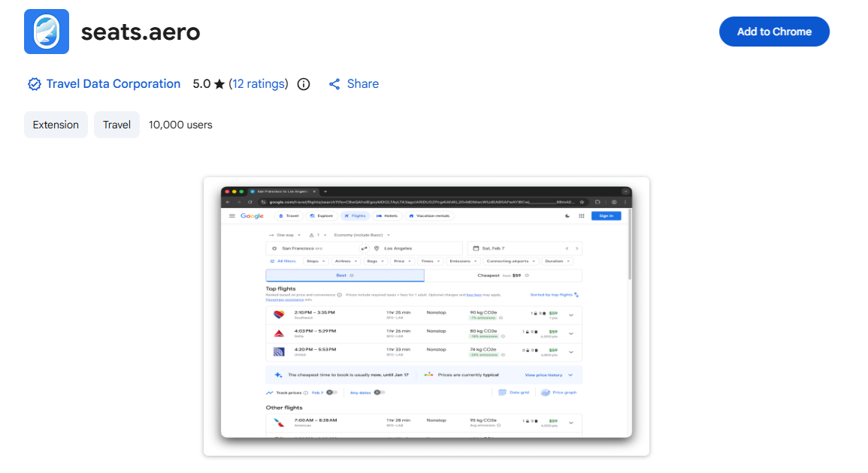The height and width of the screenshot is (473, 868).
Task: Select the Travel category chip
Action: click(116, 125)
